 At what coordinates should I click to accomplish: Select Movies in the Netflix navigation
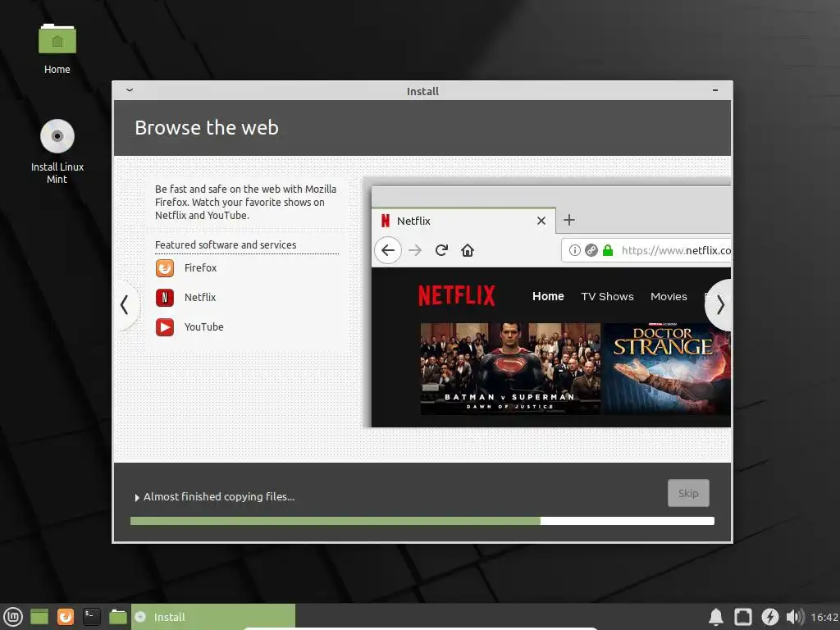(x=669, y=296)
